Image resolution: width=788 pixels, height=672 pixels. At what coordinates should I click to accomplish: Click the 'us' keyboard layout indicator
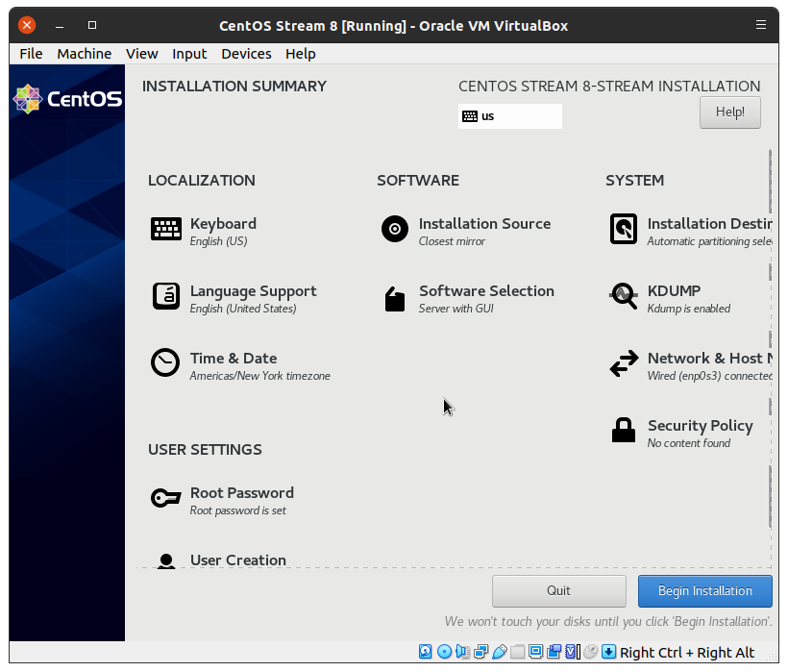click(509, 116)
